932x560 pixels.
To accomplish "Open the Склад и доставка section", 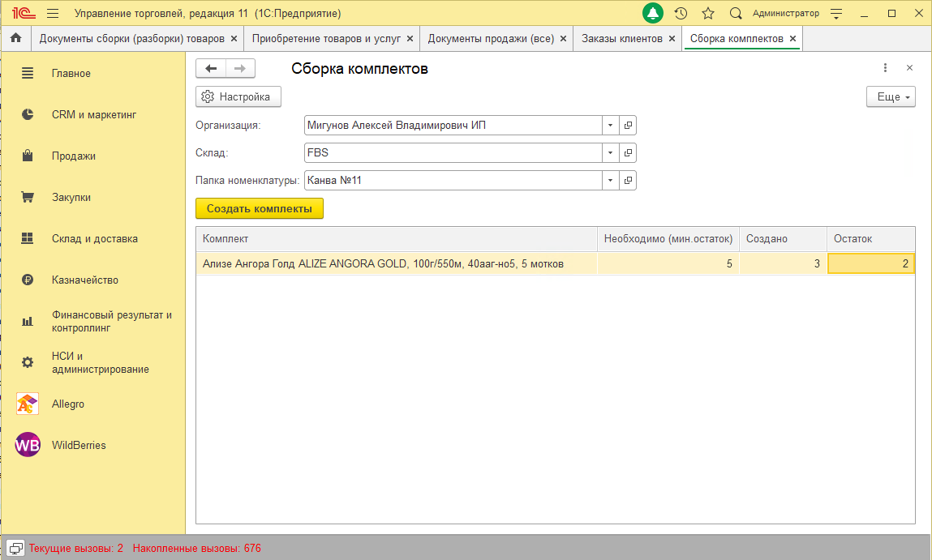I will coord(93,239).
